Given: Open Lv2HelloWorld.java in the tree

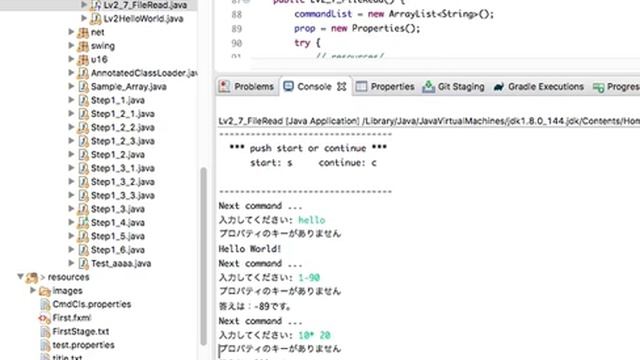Looking at the screenshot, I should 143,19.
